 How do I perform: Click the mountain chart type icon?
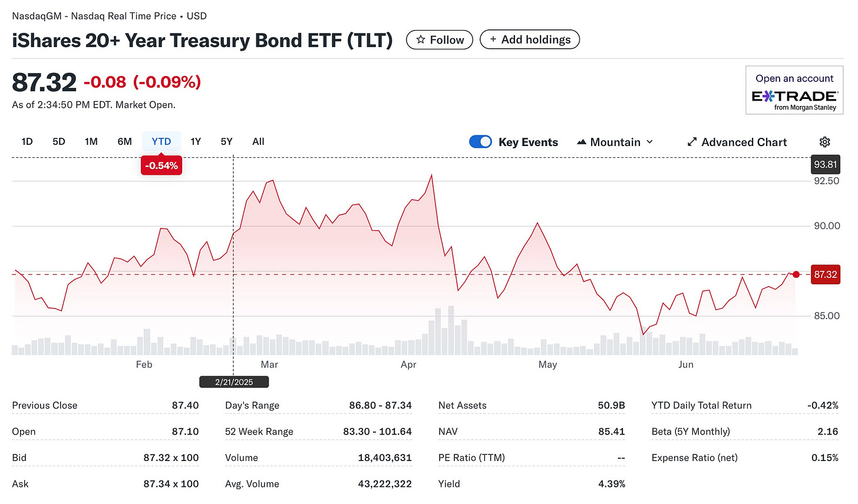click(582, 142)
